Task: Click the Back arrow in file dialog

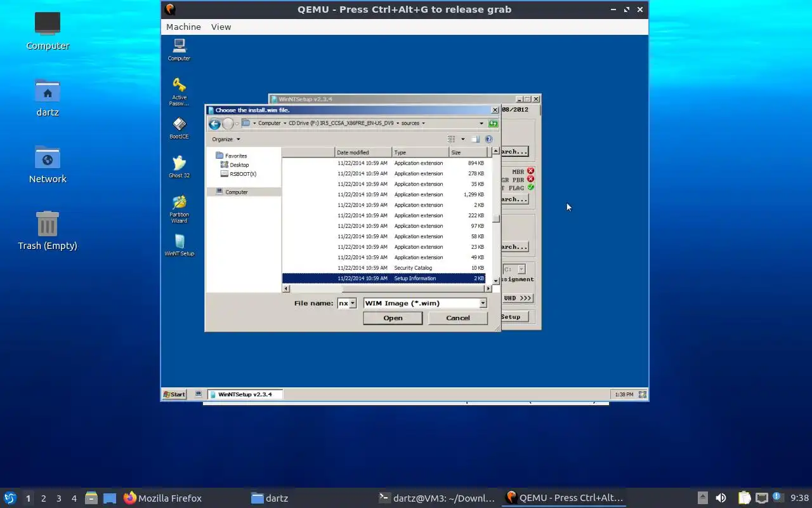Action: [214, 124]
